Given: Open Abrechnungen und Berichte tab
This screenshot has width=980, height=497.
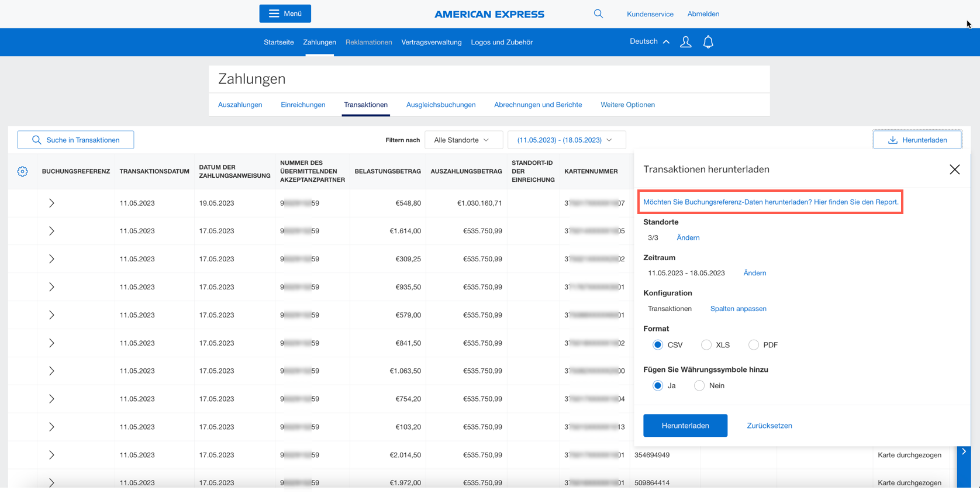Looking at the screenshot, I should click(x=538, y=105).
